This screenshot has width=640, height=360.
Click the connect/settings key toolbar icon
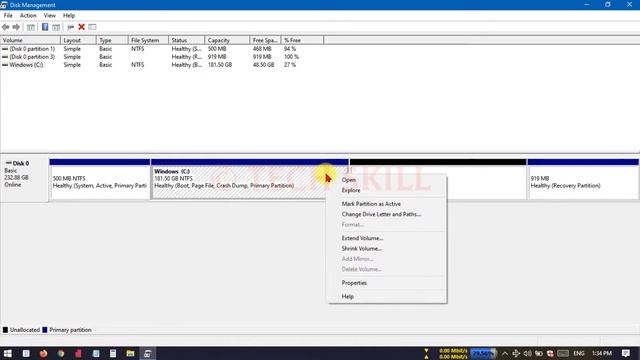click(x=70, y=27)
